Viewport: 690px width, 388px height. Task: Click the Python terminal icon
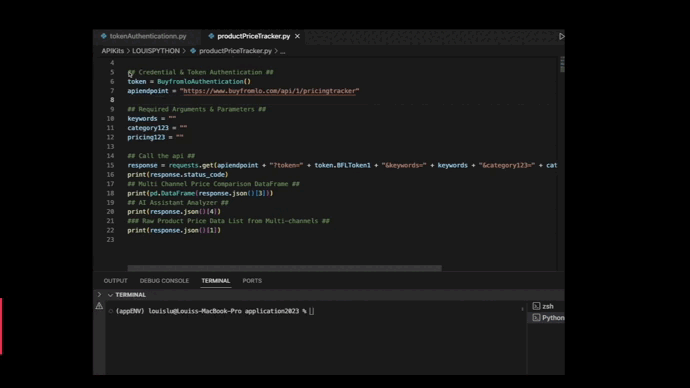(x=536, y=318)
